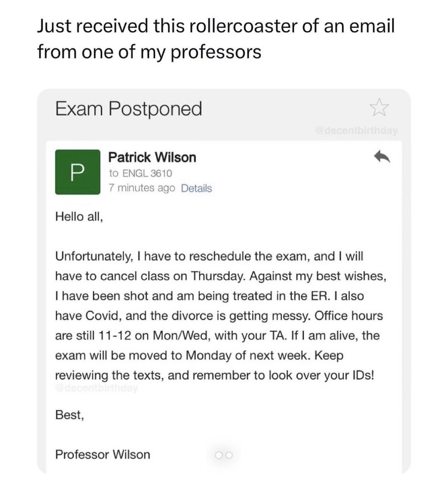Viewport: 448px width, 478px height.
Task: Select the first carousel dot indicator
Action: click(219, 455)
